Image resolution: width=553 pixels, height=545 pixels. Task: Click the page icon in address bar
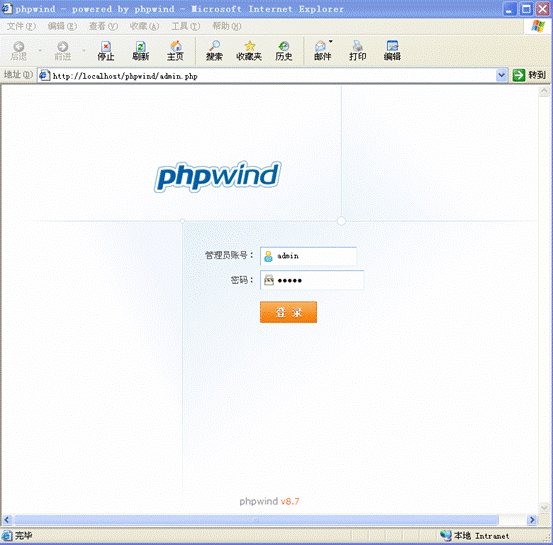44,75
